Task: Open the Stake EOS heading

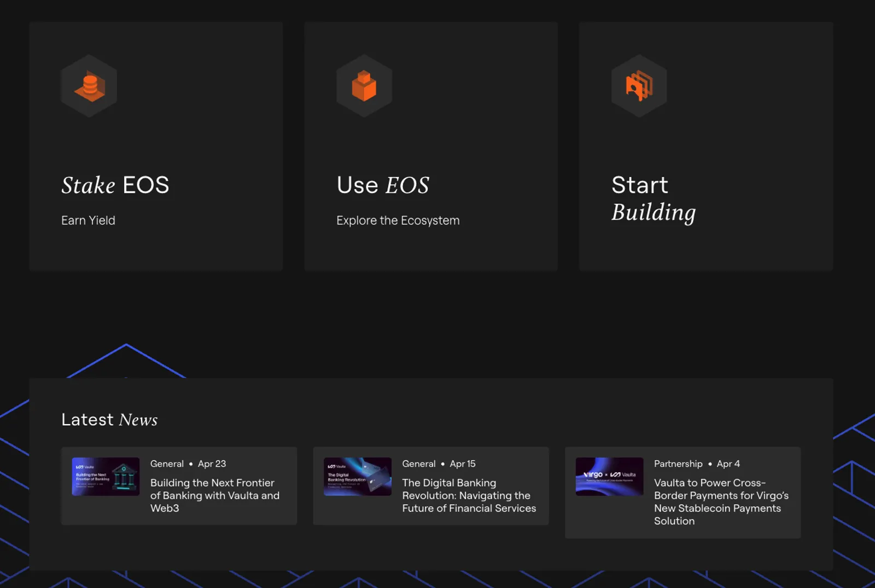Action: tap(115, 185)
